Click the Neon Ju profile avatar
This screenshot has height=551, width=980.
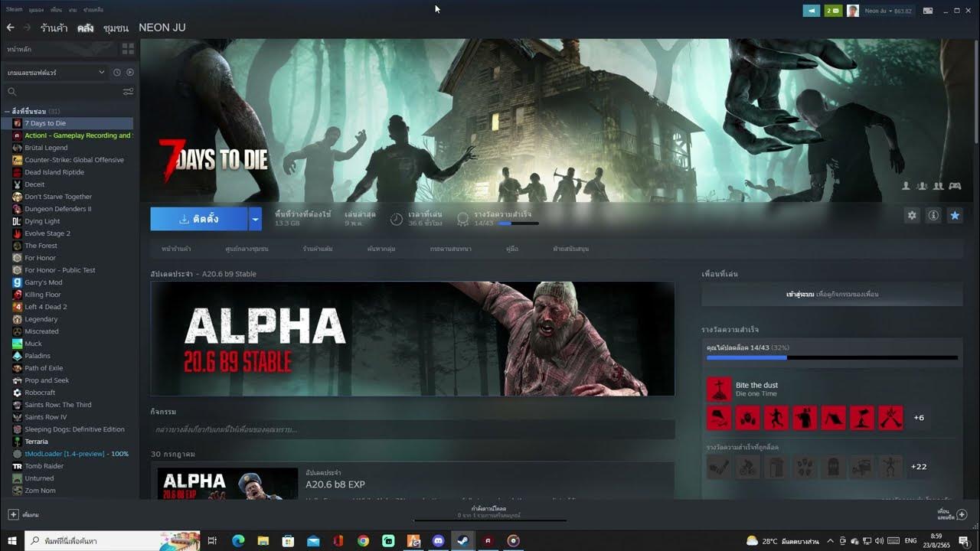(853, 11)
